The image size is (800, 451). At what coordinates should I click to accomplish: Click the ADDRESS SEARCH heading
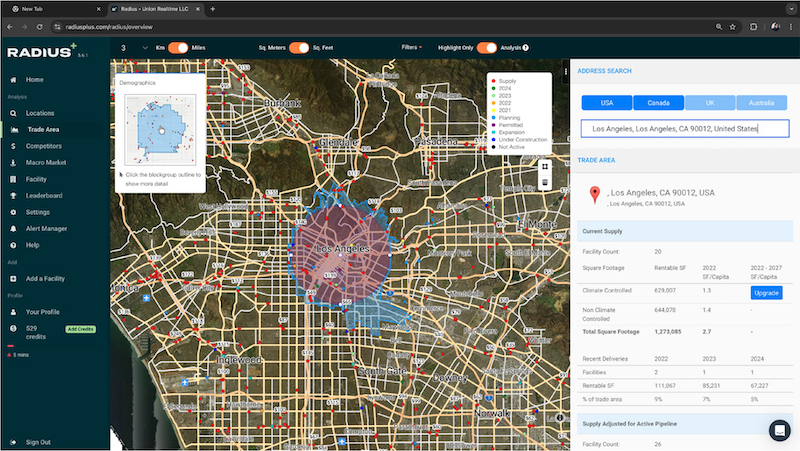(x=604, y=71)
